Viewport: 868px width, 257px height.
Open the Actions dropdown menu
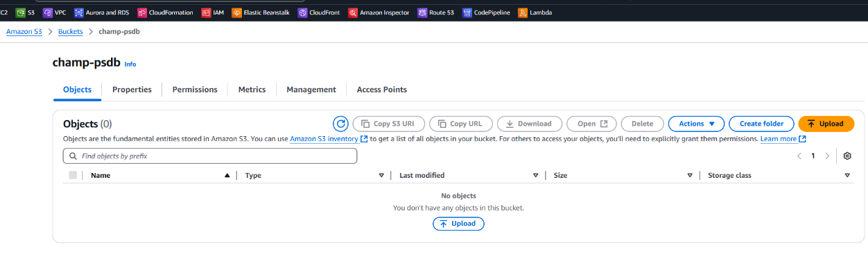pos(696,124)
